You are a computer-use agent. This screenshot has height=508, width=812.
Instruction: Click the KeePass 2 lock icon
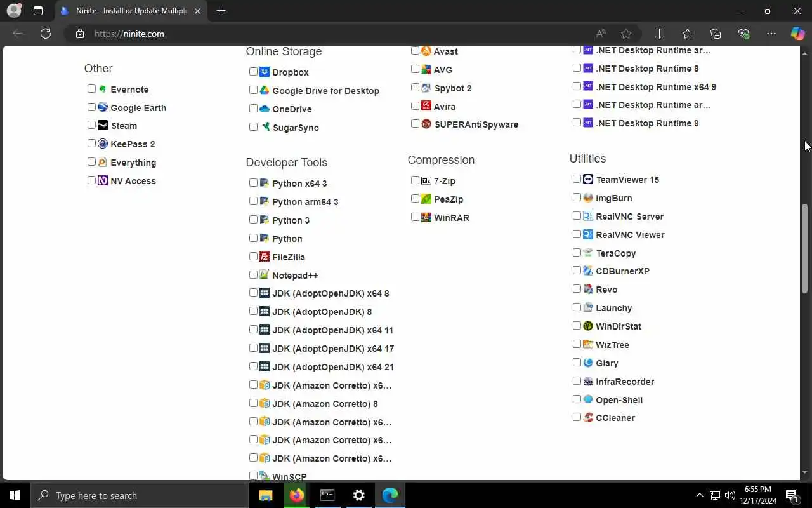coord(103,144)
